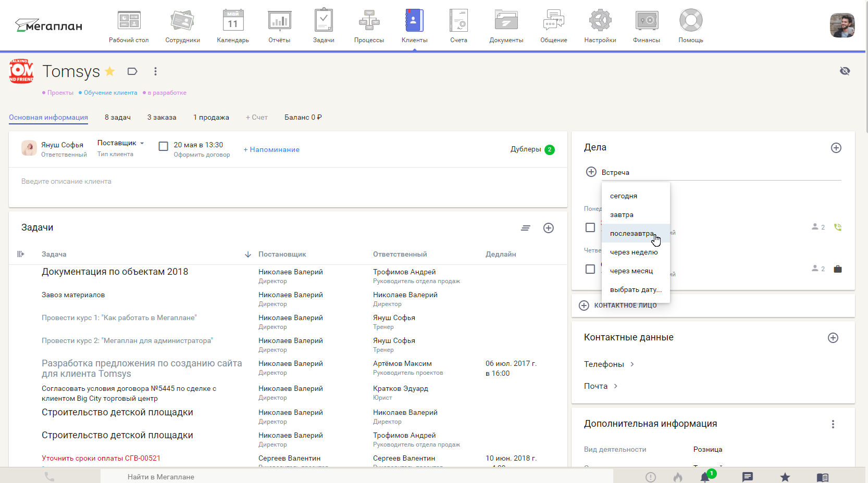Click the tag label icon next to Tomsys
Image resolution: width=868 pixels, height=483 pixels.
pyautogui.click(x=132, y=71)
